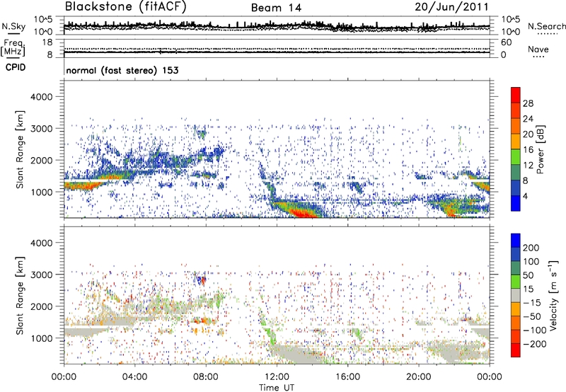Viewport: 566px width, 392px height.
Task: Select the "50" tick on Velocity colorbar
Action: 528,275
